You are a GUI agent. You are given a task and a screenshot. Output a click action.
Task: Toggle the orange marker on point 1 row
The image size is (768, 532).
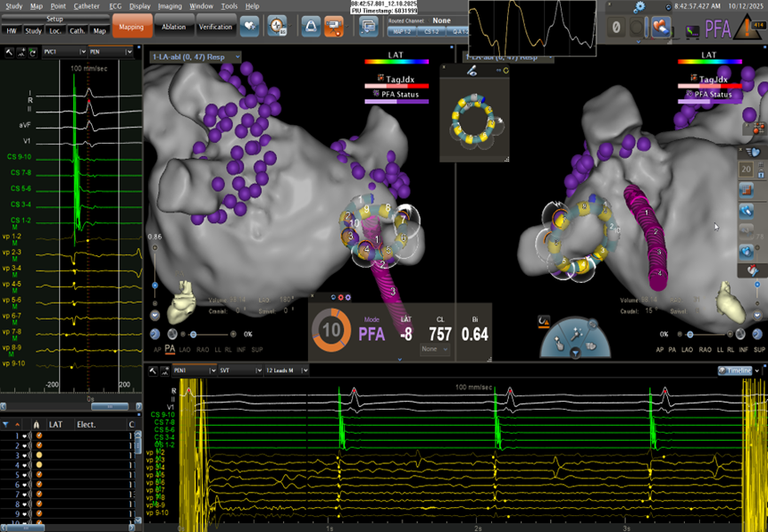(x=38, y=435)
